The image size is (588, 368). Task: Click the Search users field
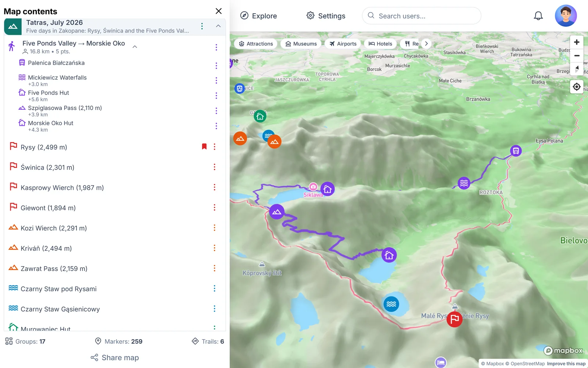click(x=422, y=16)
